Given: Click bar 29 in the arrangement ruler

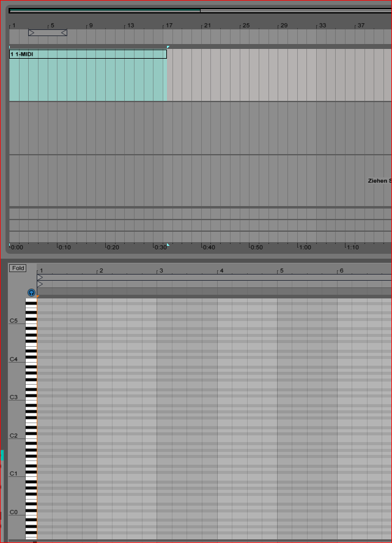Looking at the screenshot, I should pos(284,25).
